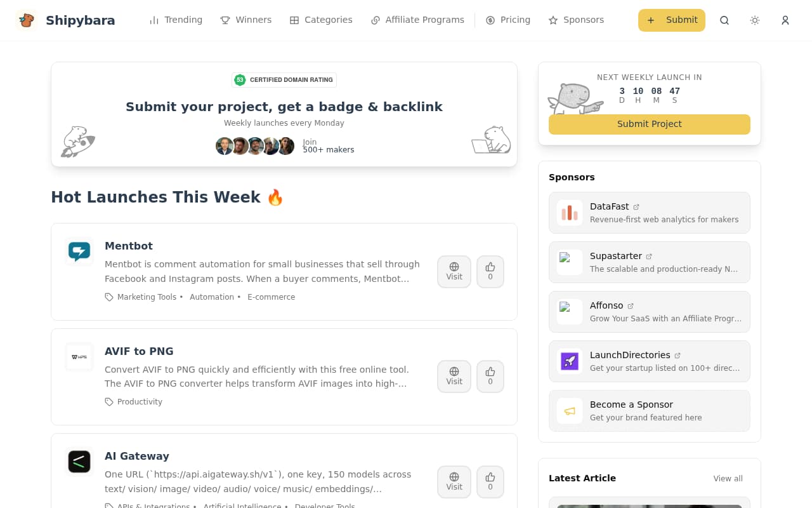This screenshot has width=812, height=508.
Task: Navigate to Affiliate Programs
Action: coord(417,20)
